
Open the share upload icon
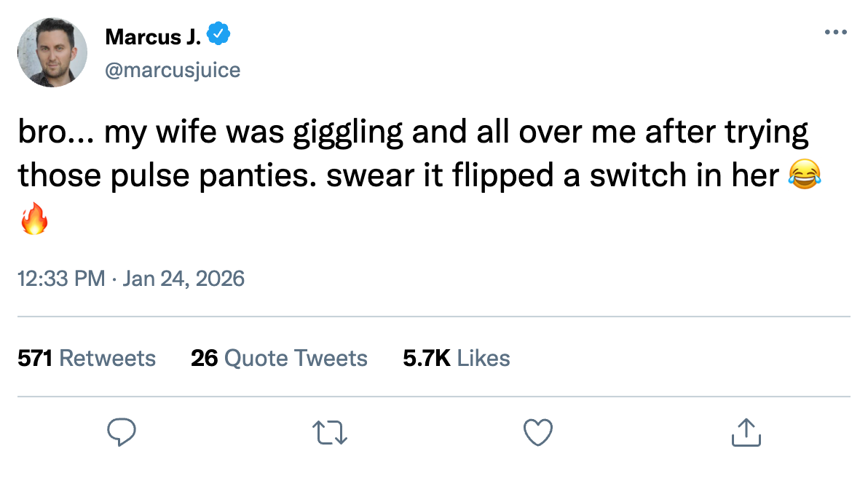746,432
